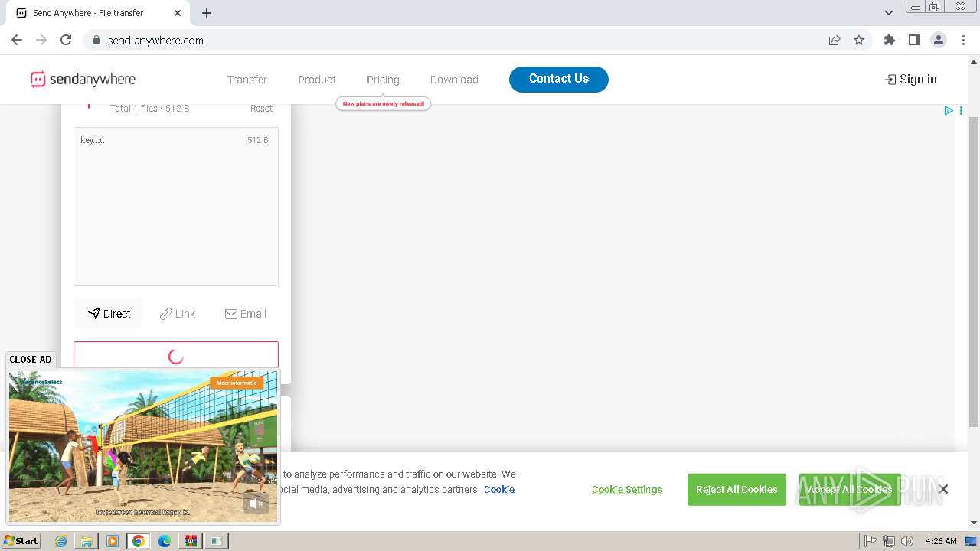Click Sign in

[x=911, y=80]
